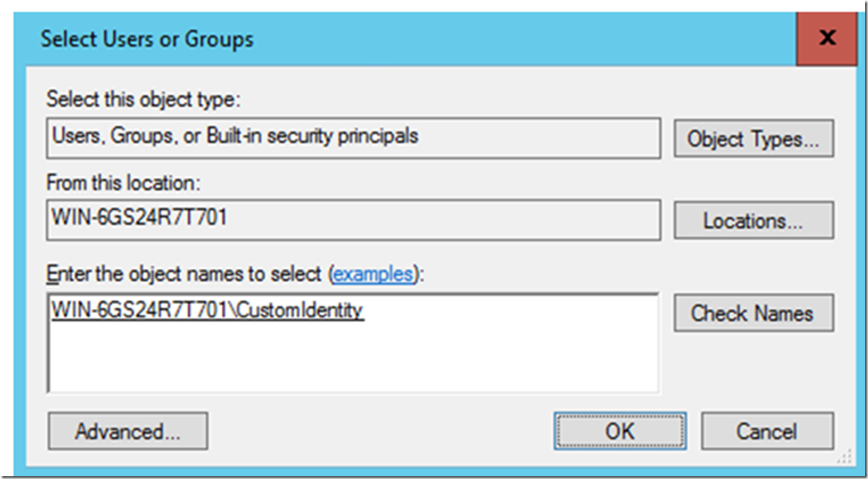Open the Object Types... dialog
The width and height of the screenshot is (868, 479).
753,138
